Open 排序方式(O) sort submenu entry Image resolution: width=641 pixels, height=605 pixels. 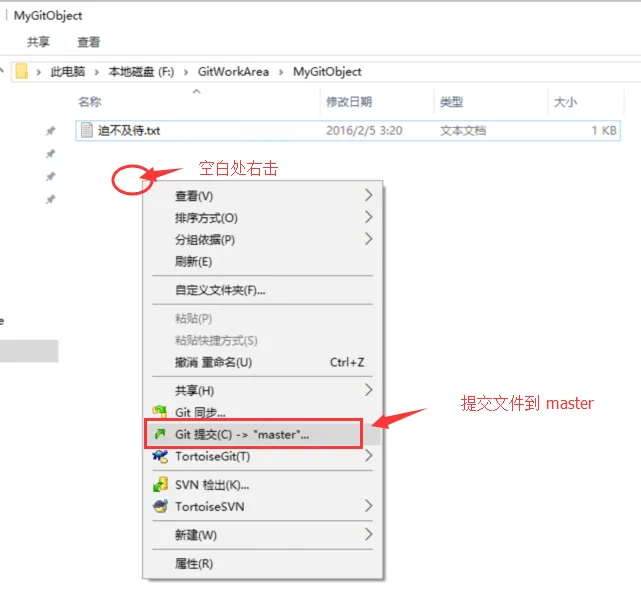262,218
